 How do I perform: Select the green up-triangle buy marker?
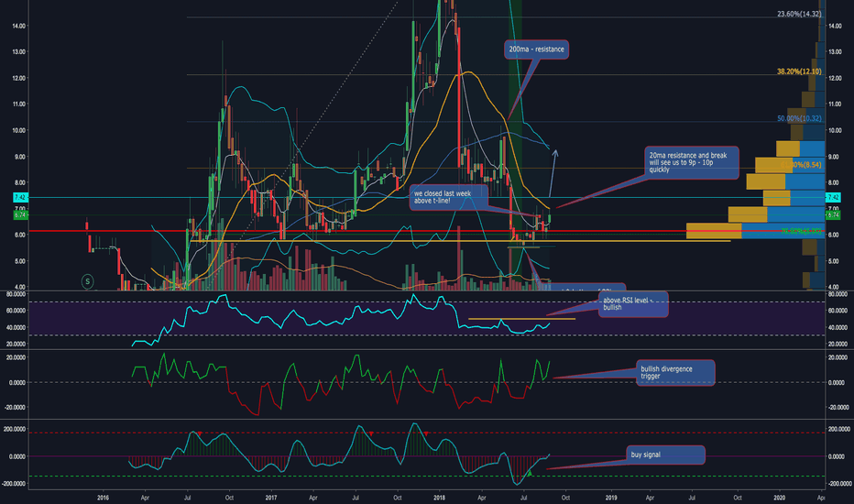point(529,474)
